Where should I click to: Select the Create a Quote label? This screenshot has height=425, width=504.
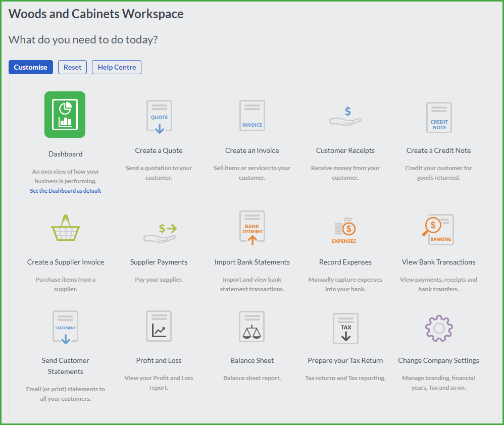[159, 150]
